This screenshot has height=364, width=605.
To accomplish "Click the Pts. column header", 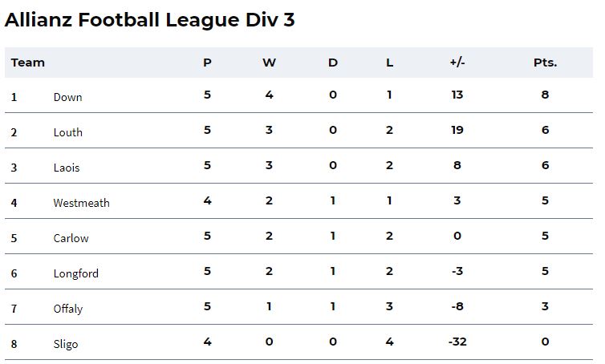I will click(x=545, y=63).
